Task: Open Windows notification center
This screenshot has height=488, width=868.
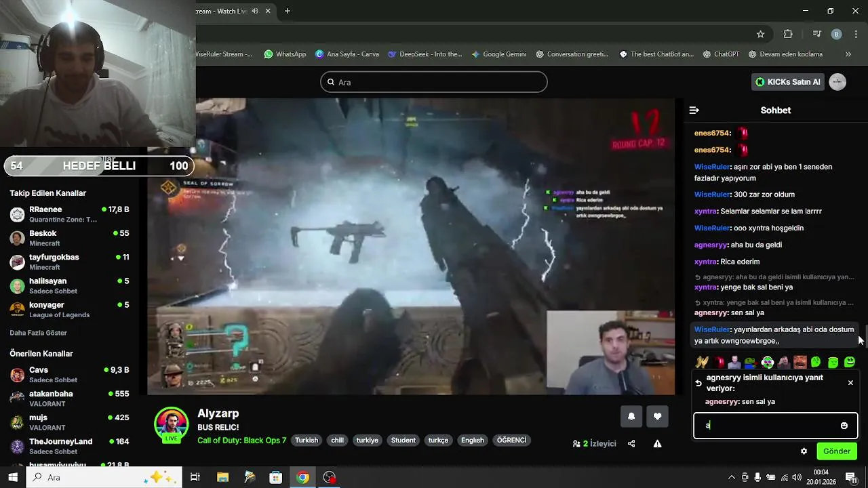Action: 850,477
